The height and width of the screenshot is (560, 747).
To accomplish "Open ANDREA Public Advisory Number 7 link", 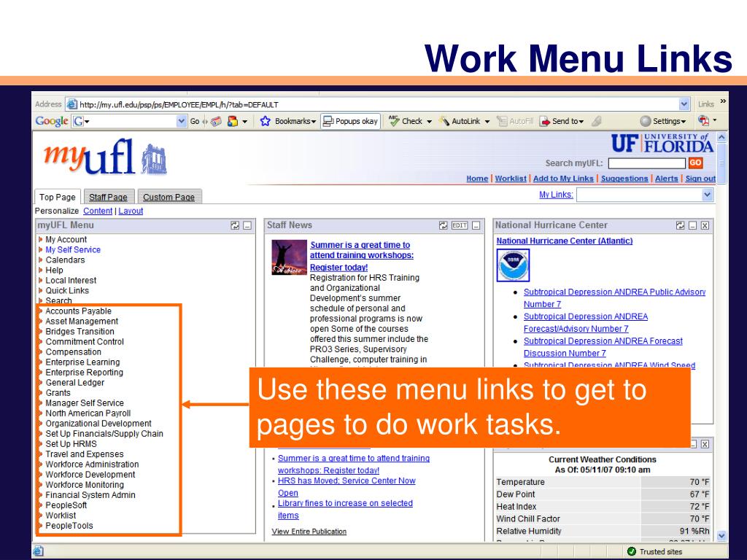I will coord(614,298).
